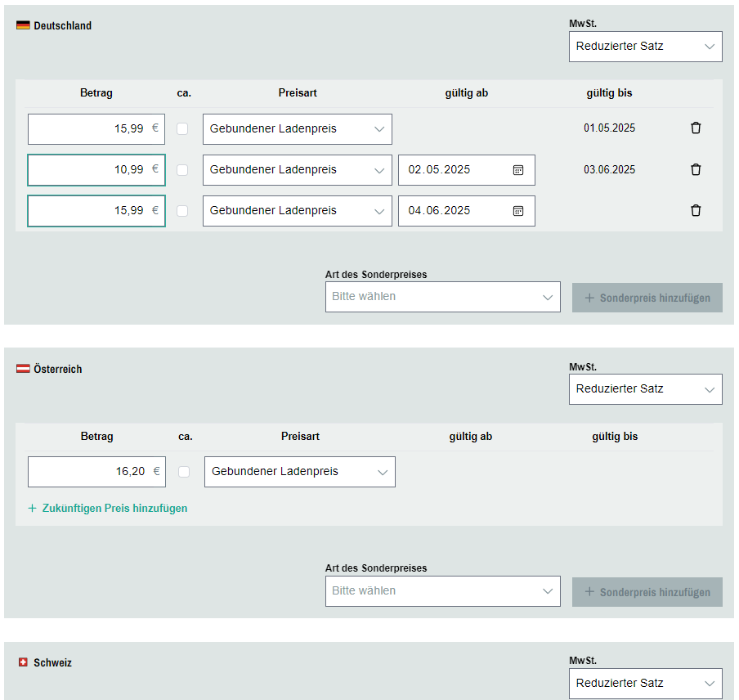The height and width of the screenshot is (700, 739).
Task: Click the Deutschland flag icon
Action: point(23,26)
